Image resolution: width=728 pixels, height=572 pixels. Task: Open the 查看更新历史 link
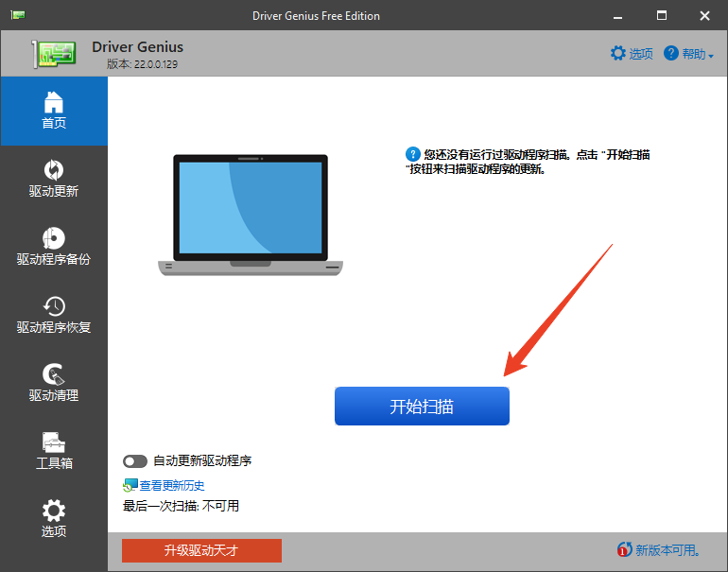click(172, 485)
